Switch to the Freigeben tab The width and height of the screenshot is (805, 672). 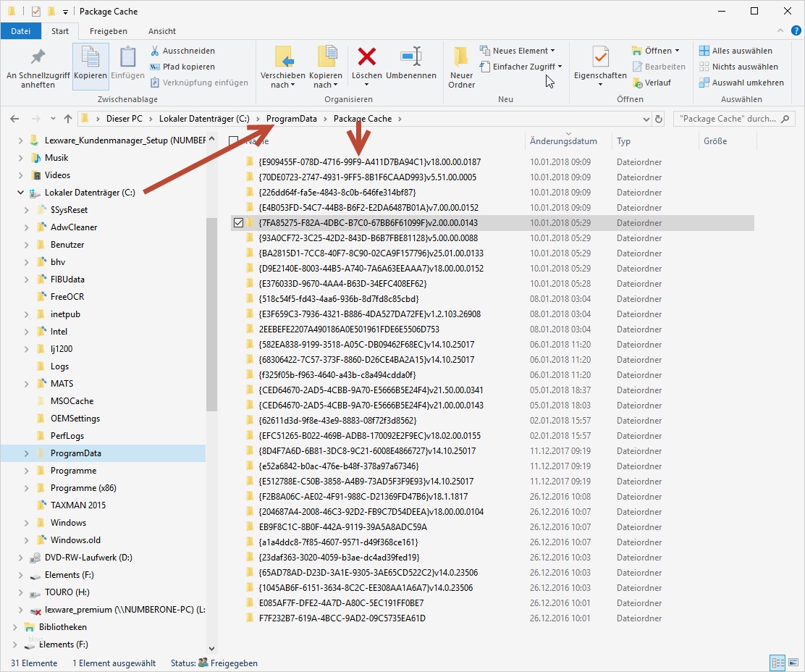pyautogui.click(x=109, y=31)
